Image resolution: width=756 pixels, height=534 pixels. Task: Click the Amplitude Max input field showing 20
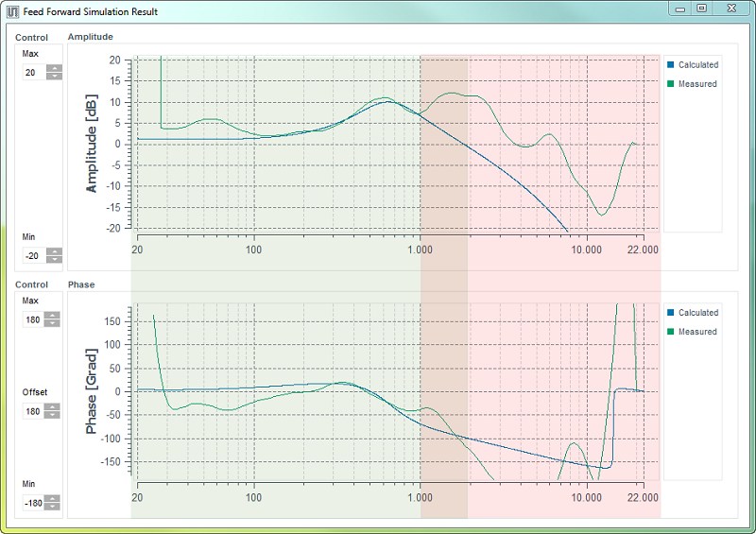[34, 73]
